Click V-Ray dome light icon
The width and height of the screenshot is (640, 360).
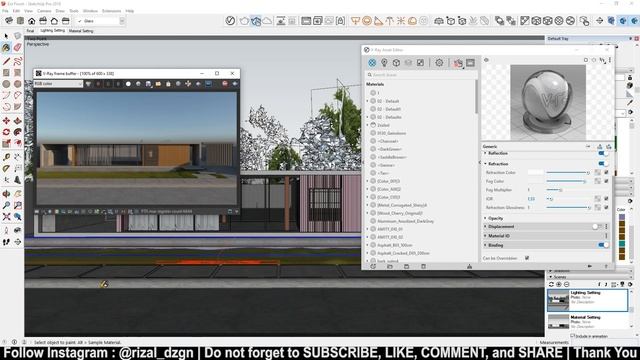coord(413,21)
